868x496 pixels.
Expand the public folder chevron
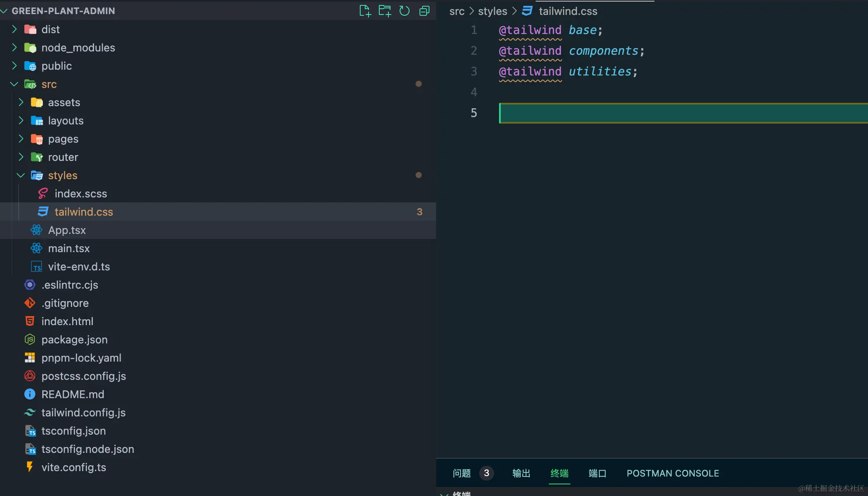(x=14, y=66)
